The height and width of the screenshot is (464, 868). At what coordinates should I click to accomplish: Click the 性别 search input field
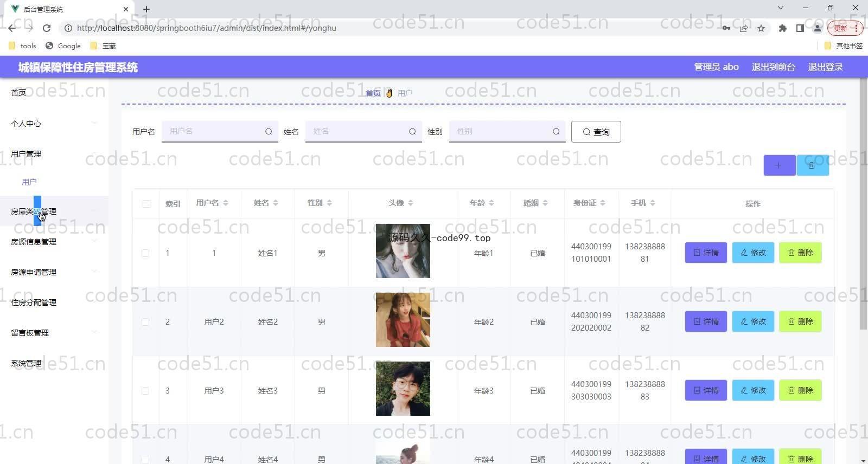507,131
